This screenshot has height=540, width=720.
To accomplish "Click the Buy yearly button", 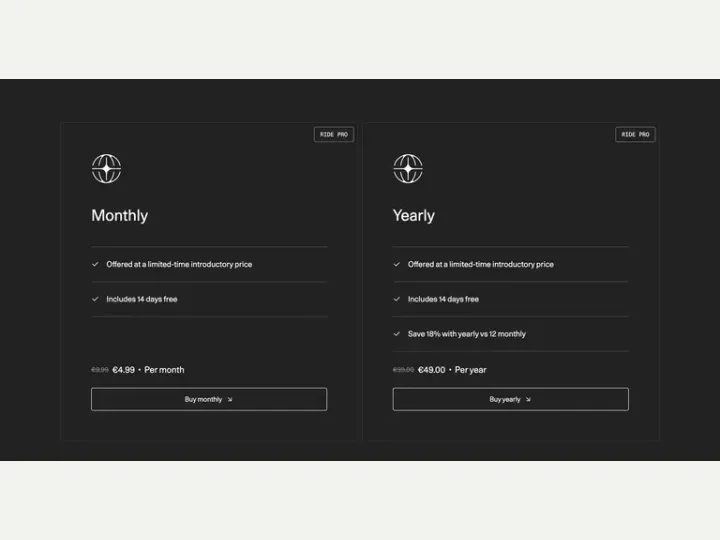I will [x=511, y=399].
